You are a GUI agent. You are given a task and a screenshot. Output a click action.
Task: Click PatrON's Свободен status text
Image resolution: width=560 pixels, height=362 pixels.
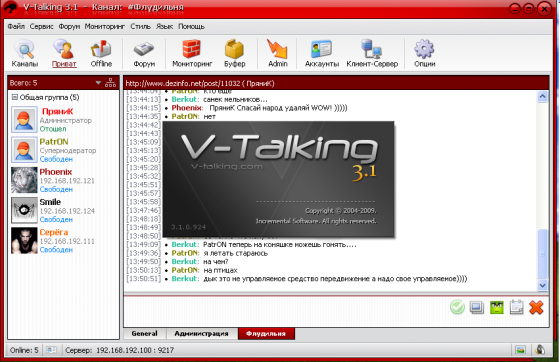click(56, 159)
